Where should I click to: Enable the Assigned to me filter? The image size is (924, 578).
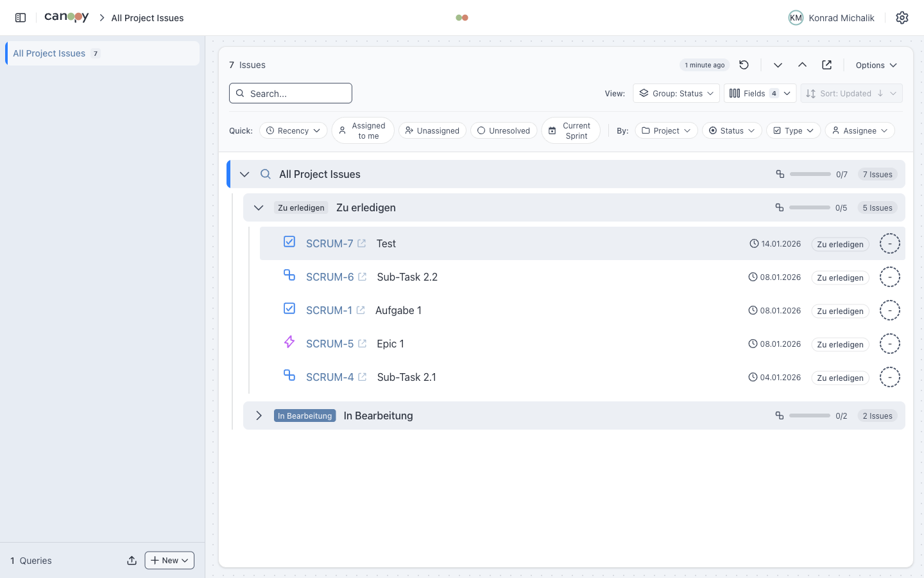pos(363,131)
